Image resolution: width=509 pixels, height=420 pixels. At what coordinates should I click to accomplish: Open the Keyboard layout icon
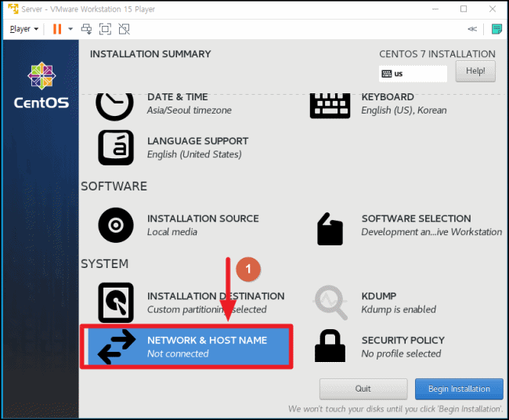tap(330, 106)
